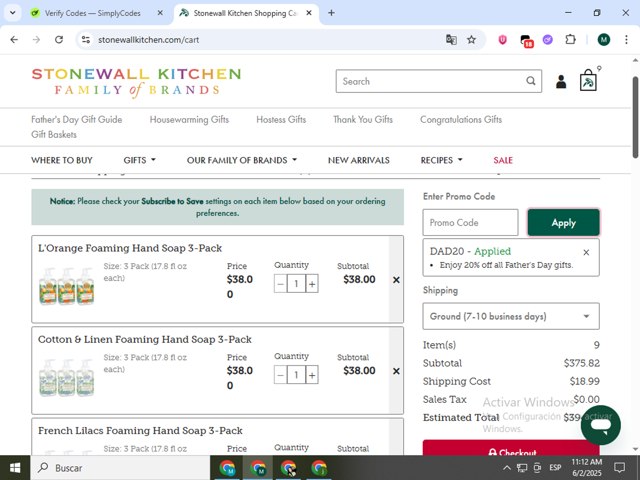Screen dimensions: 640x480
Task: Switch to Verify Codes — SimplyCodes tab
Action: 93,13
